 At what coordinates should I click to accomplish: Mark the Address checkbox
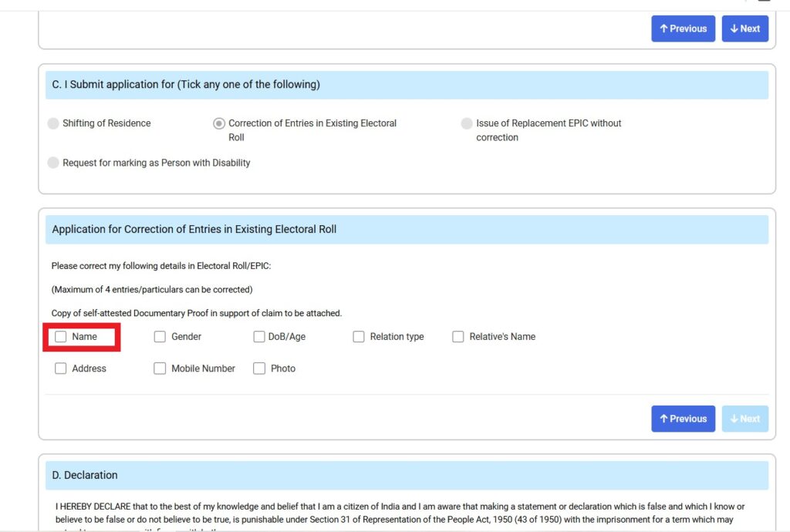tap(61, 369)
